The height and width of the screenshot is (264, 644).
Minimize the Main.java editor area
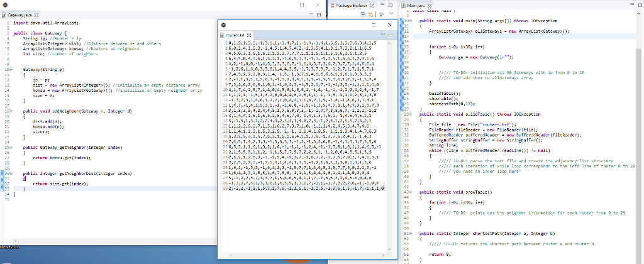(x=632, y=4)
